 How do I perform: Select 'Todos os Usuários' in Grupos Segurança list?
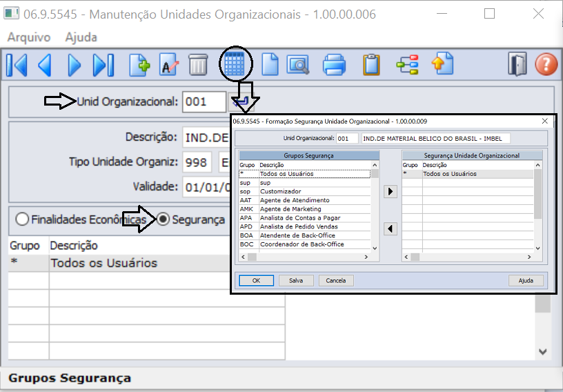304,174
